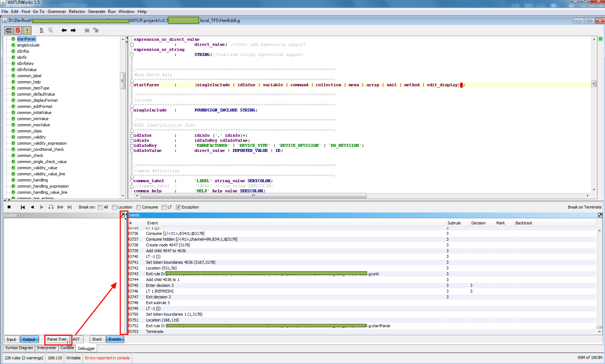Select the common_help rule in list
This screenshot has height=364, width=605.
29,82
